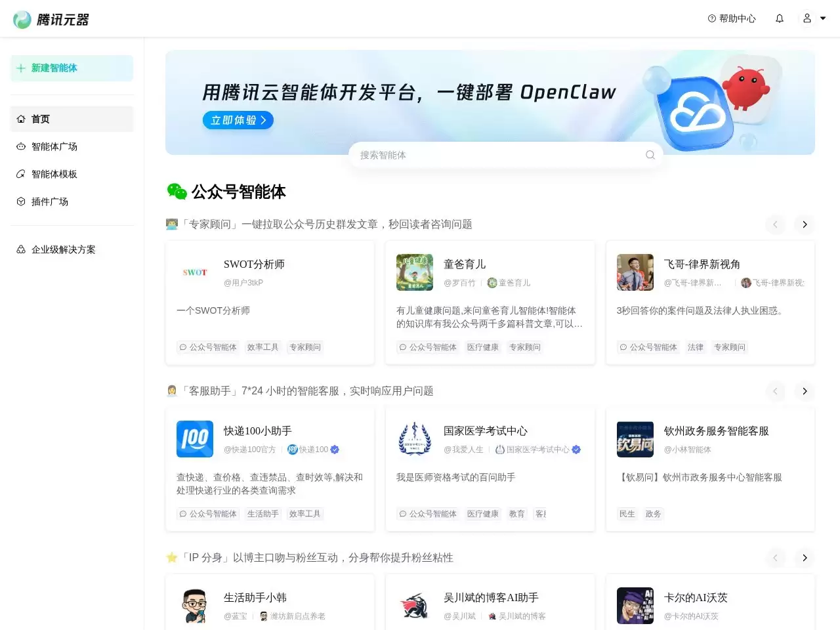Next page arrow in IP 分身 row

(805, 558)
